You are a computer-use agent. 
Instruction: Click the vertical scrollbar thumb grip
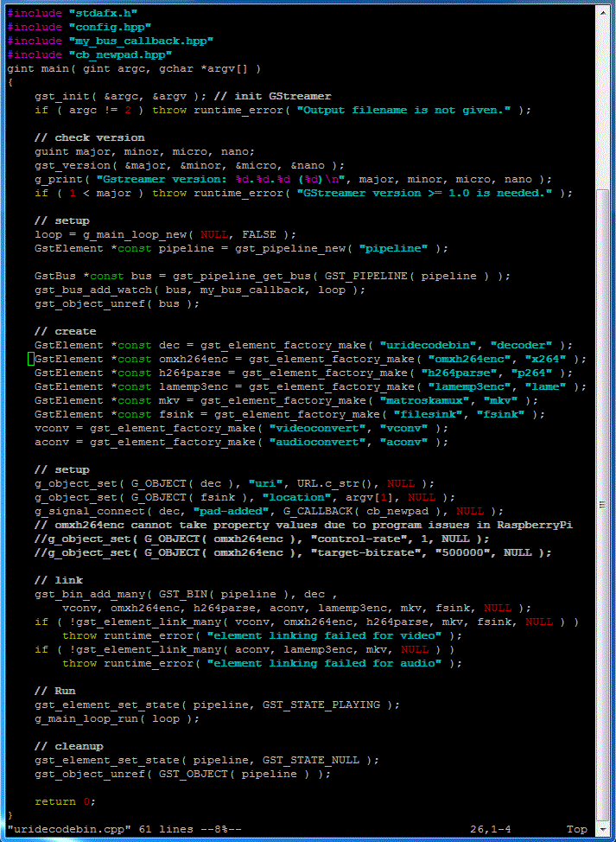pos(602,505)
